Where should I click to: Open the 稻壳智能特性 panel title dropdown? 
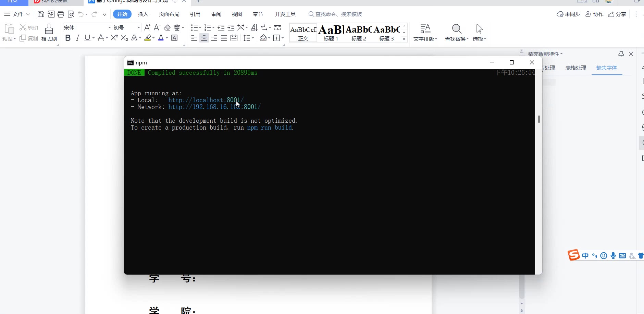click(x=561, y=54)
